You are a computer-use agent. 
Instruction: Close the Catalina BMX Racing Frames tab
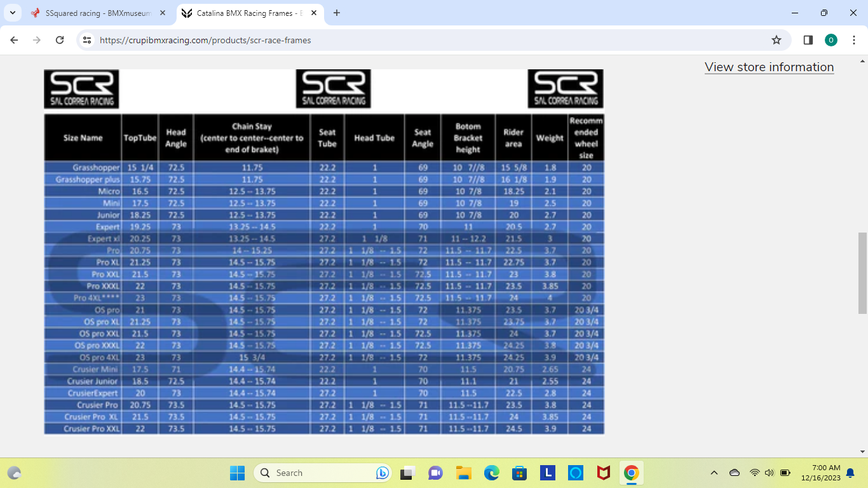313,13
